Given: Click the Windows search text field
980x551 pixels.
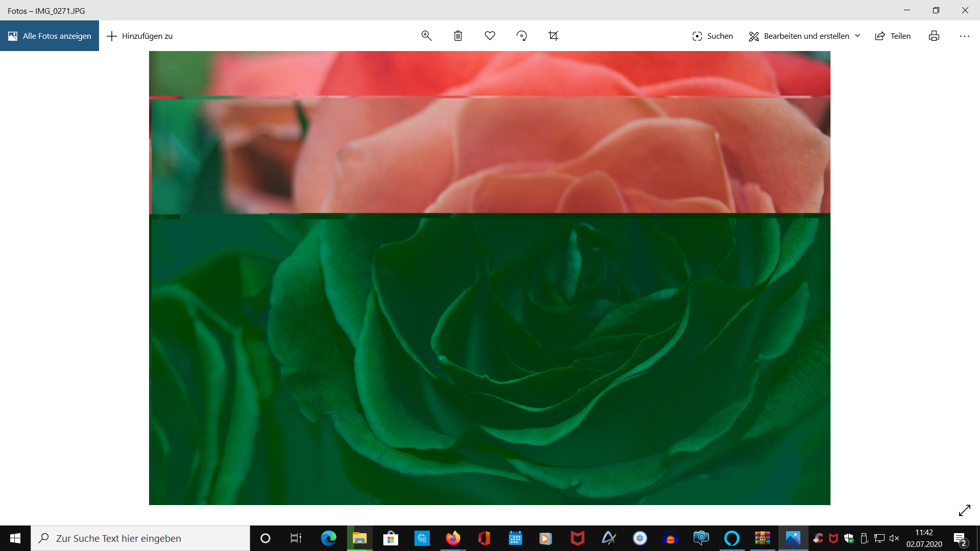Looking at the screenshot, I should [140, 538].
